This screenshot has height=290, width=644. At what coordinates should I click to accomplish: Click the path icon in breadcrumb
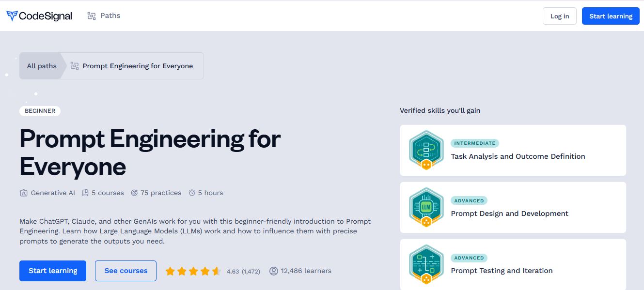tap(75, 66)
